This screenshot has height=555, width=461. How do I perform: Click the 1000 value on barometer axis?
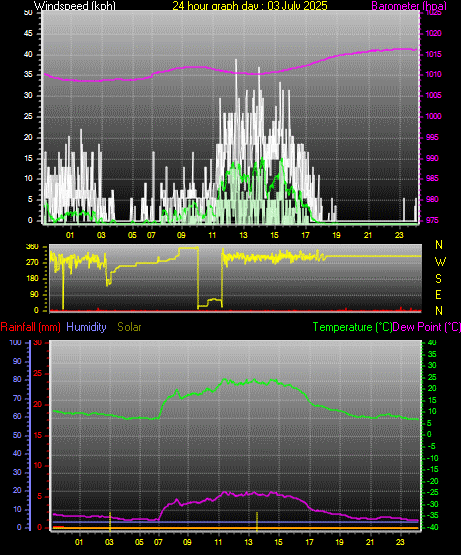(x=433, y=116)
